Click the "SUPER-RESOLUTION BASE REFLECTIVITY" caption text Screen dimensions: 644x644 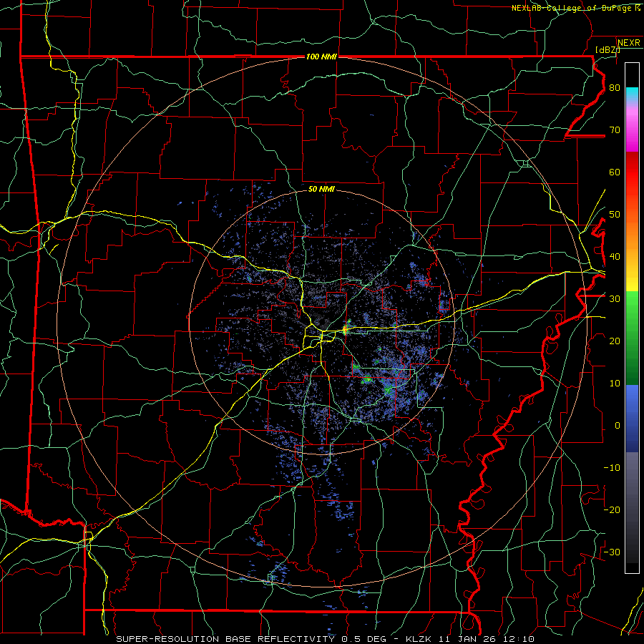pyautogui.click(x=225, y=639)
